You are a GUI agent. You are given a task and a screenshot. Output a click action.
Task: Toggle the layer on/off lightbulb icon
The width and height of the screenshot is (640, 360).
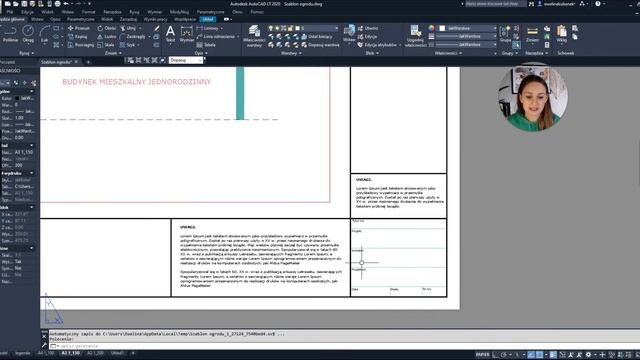270,28
